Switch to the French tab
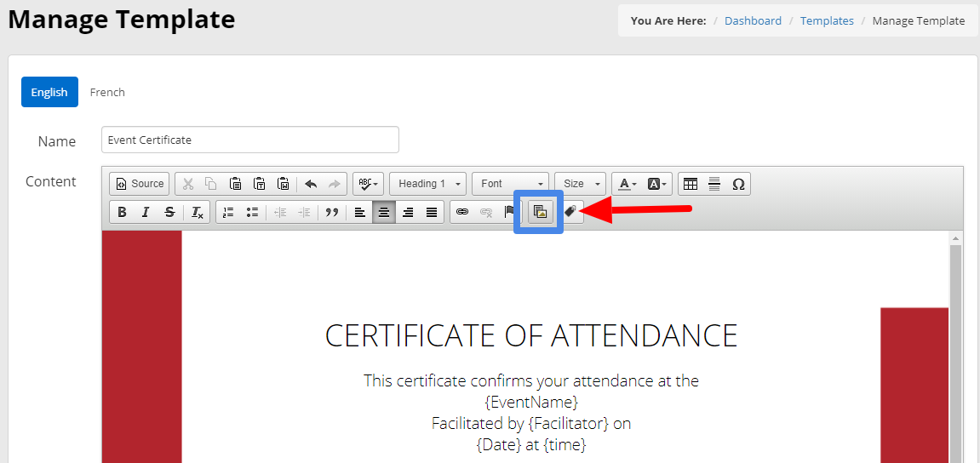 pos(107,92)
